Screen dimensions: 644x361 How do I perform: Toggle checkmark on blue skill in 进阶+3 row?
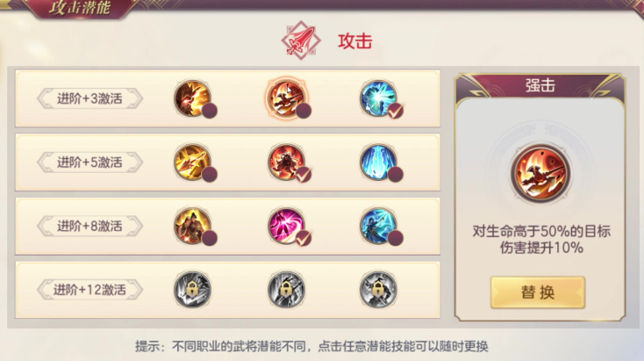point(396,111)
